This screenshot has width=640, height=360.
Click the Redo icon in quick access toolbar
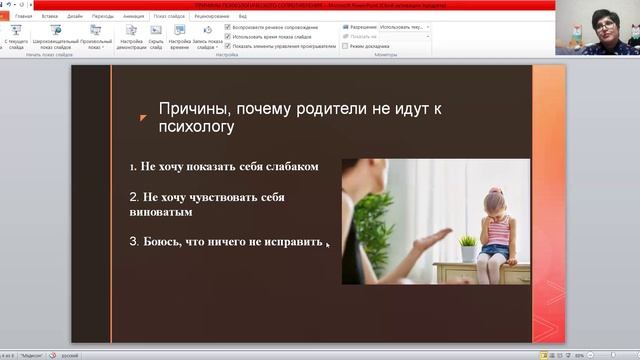click(22, 4)
